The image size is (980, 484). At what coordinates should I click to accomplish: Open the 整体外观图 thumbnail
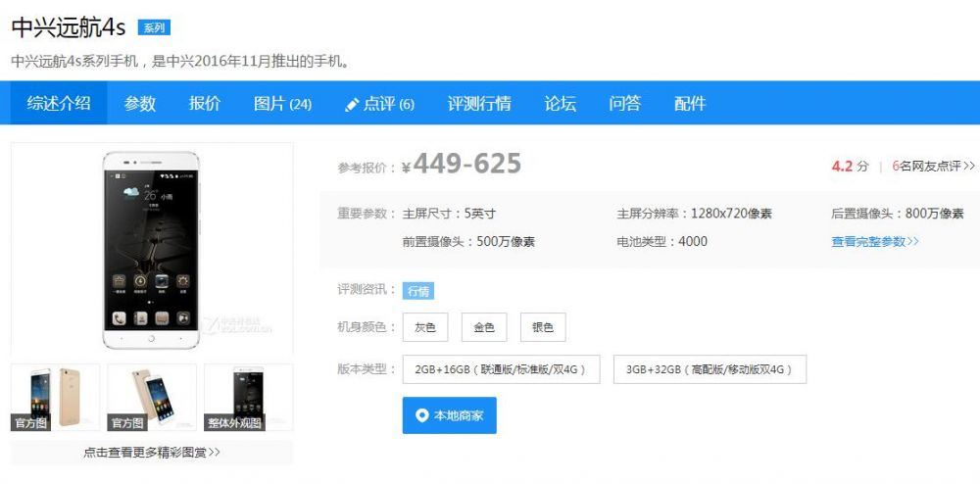click(248, 398)
